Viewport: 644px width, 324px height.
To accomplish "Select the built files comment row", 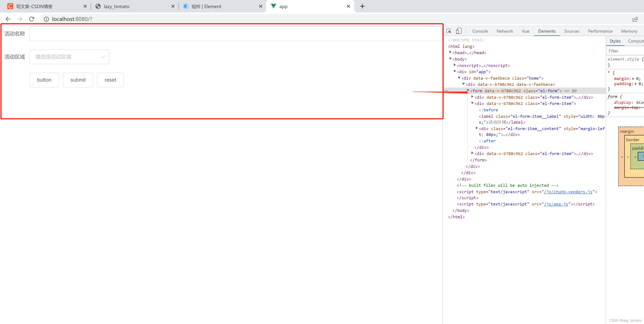I will point(507,185).
